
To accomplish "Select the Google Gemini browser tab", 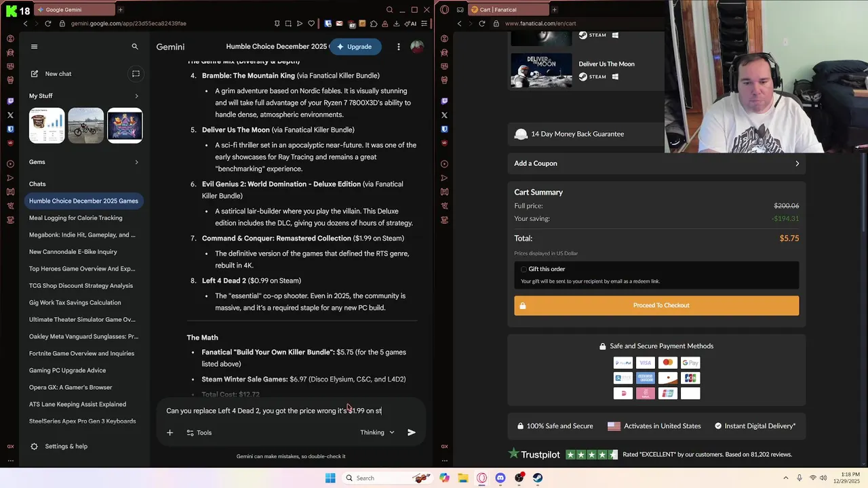I will [75, 9].
